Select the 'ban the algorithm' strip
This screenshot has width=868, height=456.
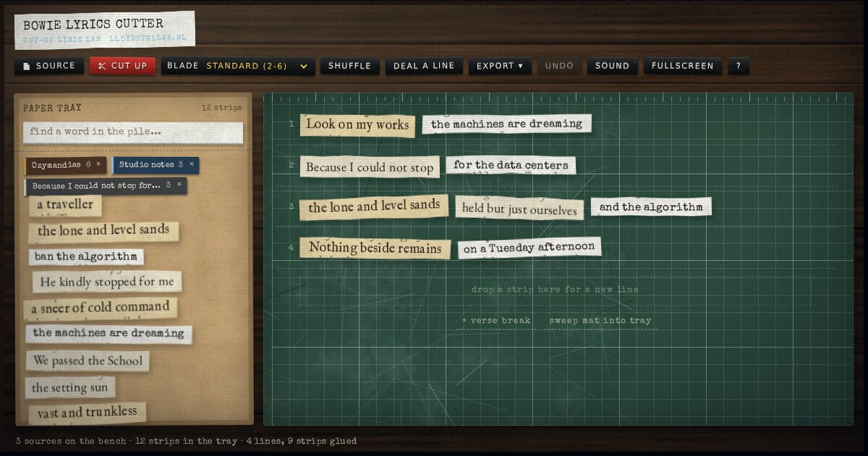coord(86,257)
